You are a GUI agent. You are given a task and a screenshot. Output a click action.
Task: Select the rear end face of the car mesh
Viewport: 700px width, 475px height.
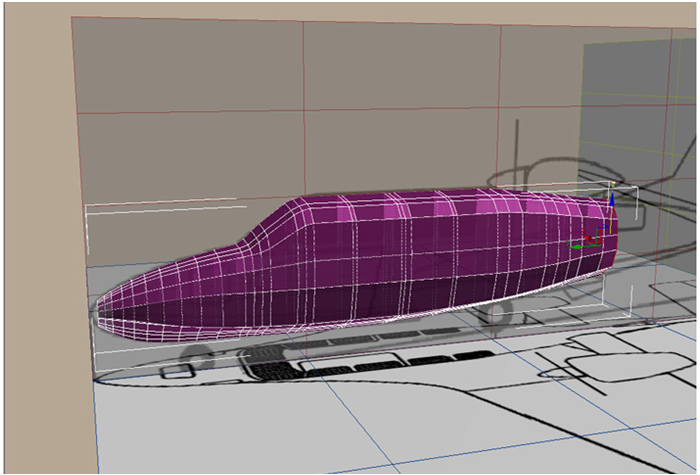tap(609, 240)
